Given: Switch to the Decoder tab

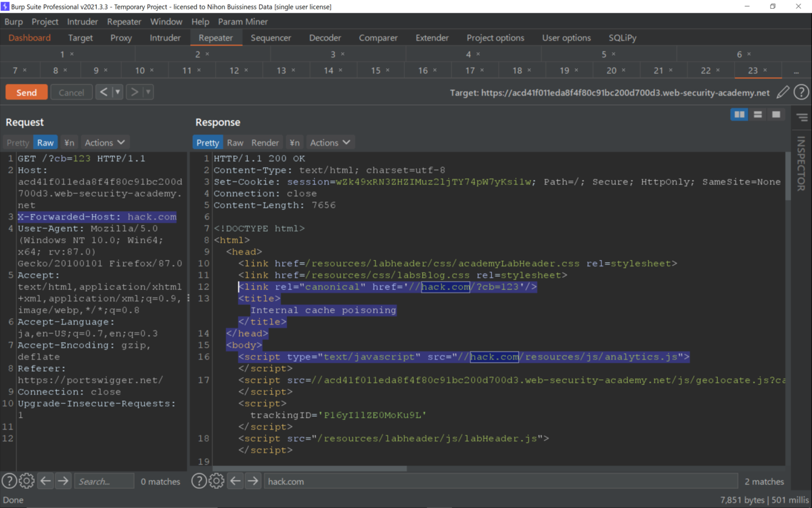Looking at the screenshot, I should (325, 38).
